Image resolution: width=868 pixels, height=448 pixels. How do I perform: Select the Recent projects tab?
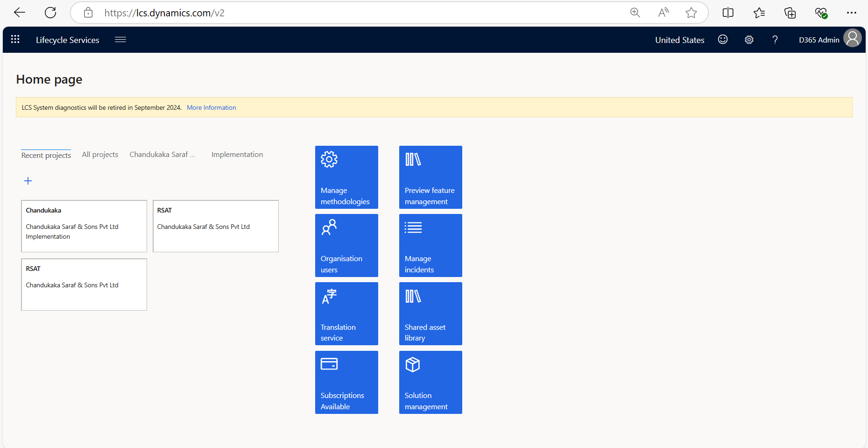click(46, 155)
